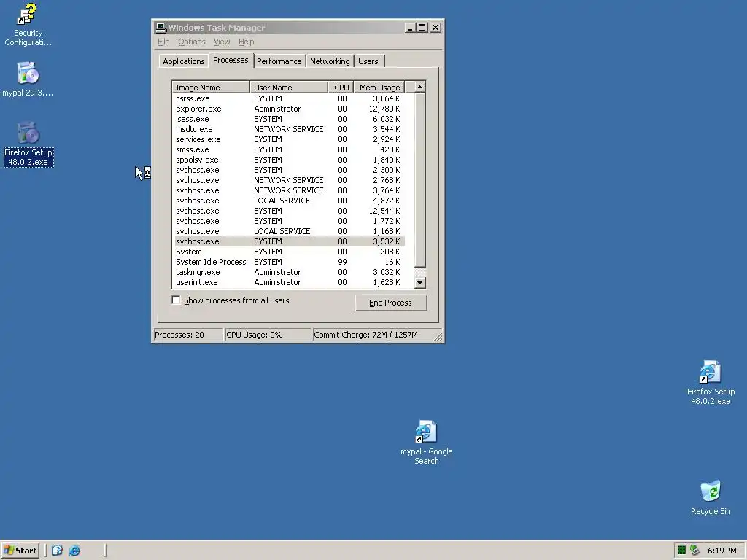Screen dimensions: 747x560
Task: Minimize the Windows Task Manager window
Action: coord(410,28)
